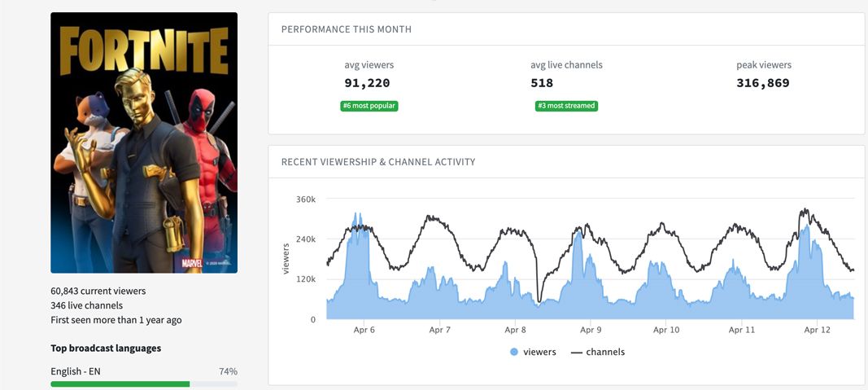The image size is (868, 390).
Task: Click the '#3 most streamed' green badge
Action: (566, 106)
